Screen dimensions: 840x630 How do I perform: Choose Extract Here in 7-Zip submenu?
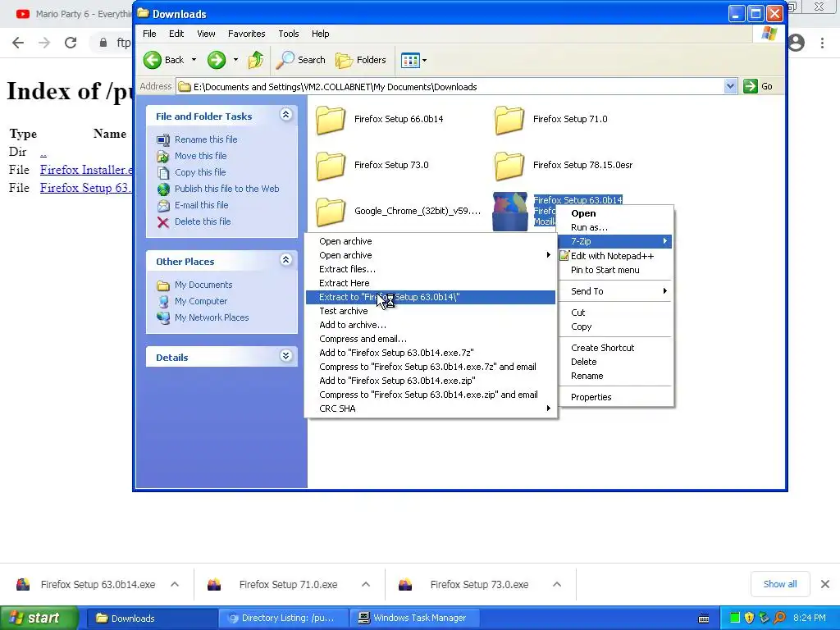tap(431, 283)
